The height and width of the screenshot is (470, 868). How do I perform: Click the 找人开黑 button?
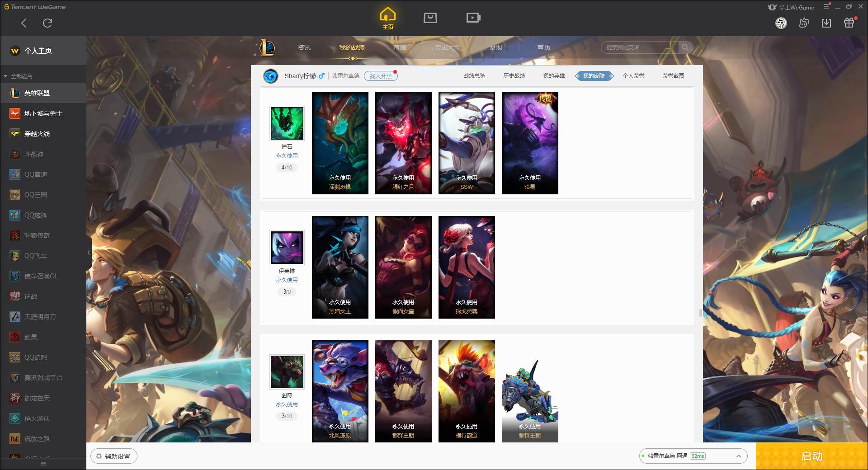point(381,76)
